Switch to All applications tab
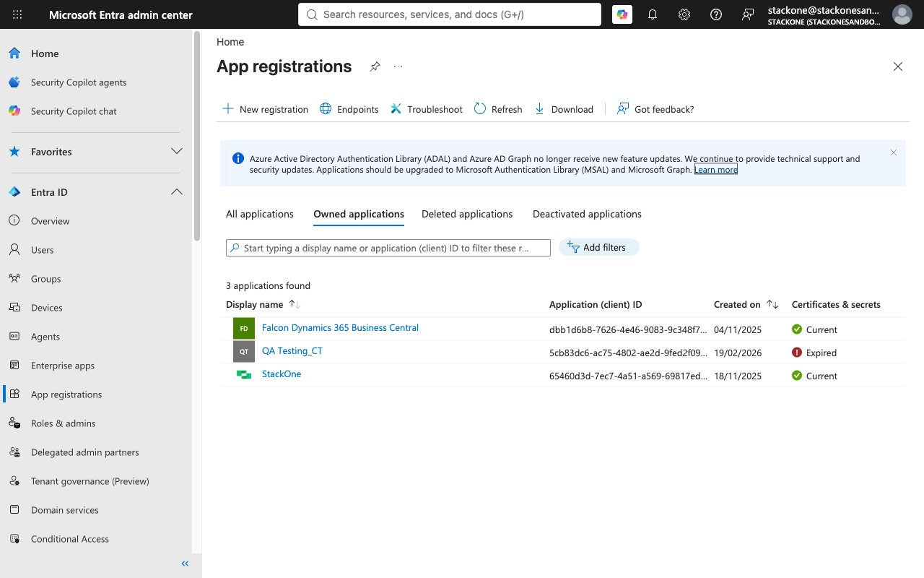Viewport: 924px width, 578px height. [260, 215]
